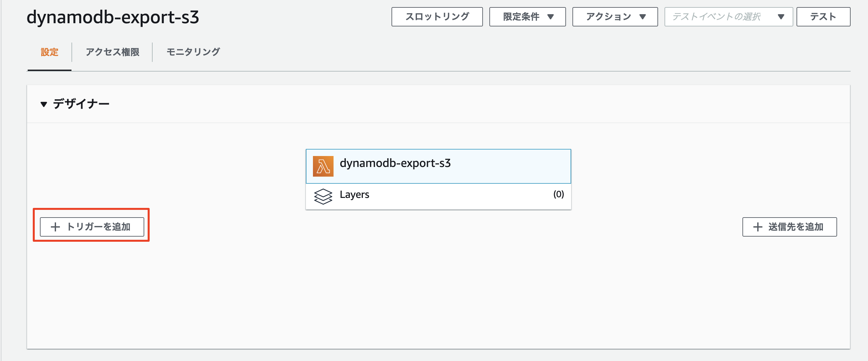Image resolution: width=868 pixels, height=361 pixels.
Task: Switch to the アクセス権限 tab
Action: click(112, 52)
